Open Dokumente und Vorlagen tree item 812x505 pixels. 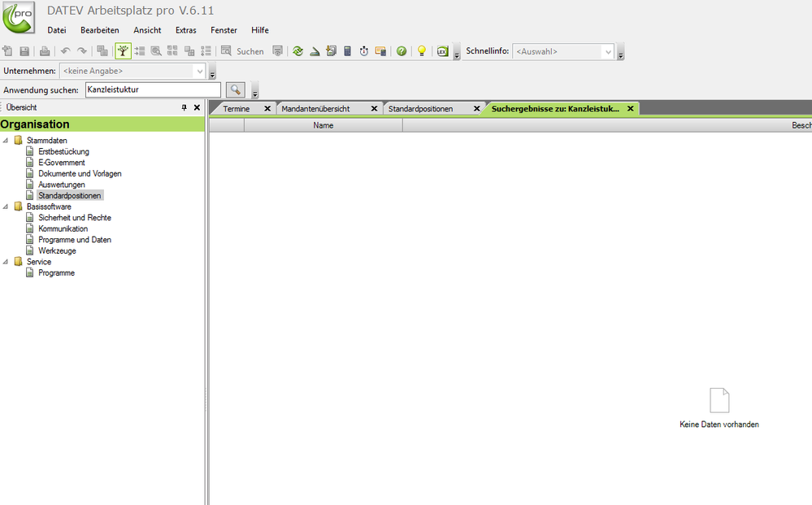[80, 173]
